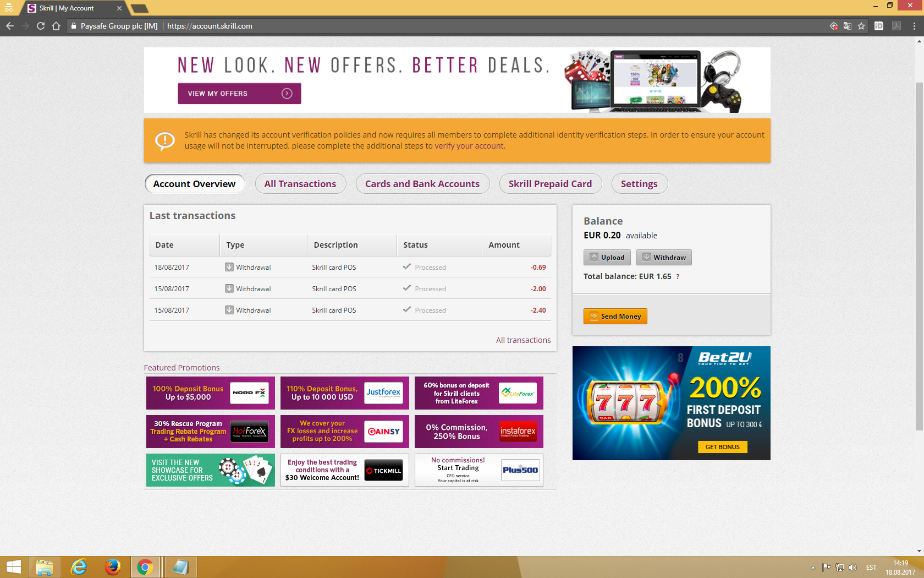Open File Explorer from taskbar
This screenshot has height=578, width=924.
(45, 567)
